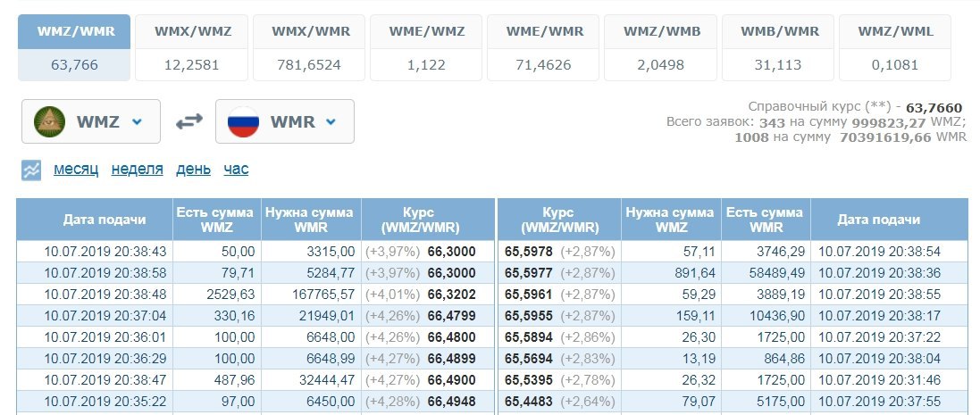Click the reference rate value 63,7660
Image resolution: width=980 pixels, height=415 pixels.
click(934, 108)
